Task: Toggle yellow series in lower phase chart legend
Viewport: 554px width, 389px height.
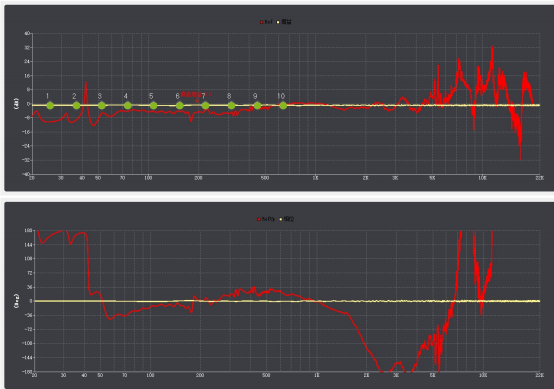Action: pos(287,219)
